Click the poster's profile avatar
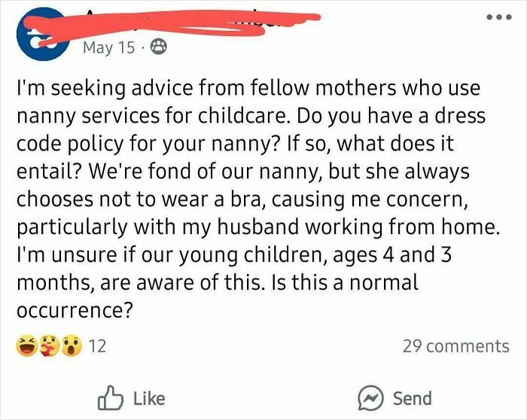 point(39,35)
